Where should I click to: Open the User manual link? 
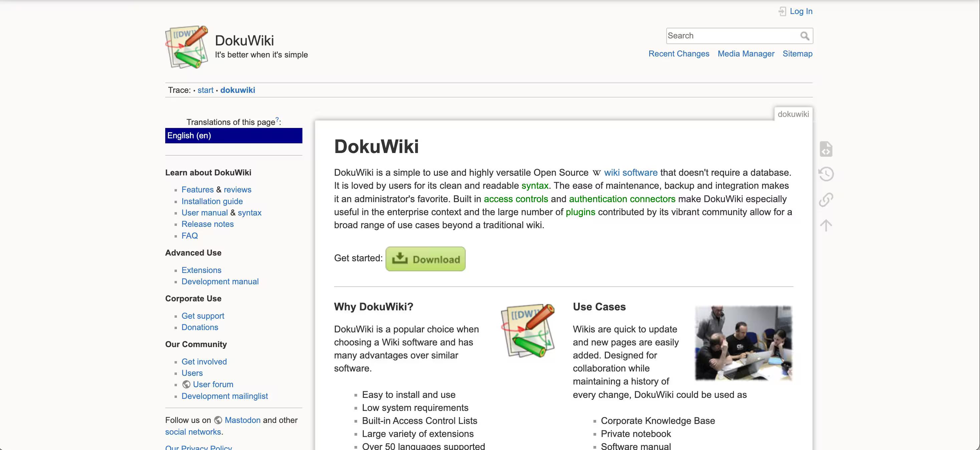pyautogui.click(x=205, y=213)
